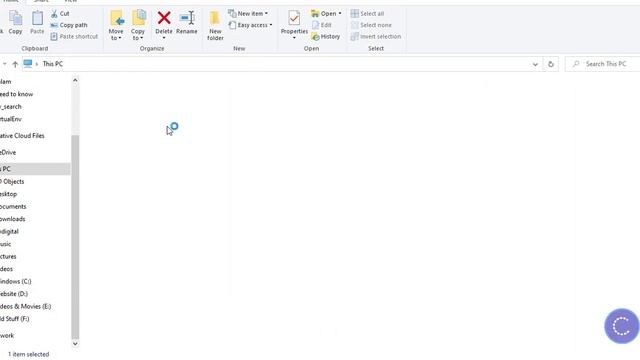Click Invert selection
The width and height of the screenshot is (640, 360).
[x=376, y=36]
